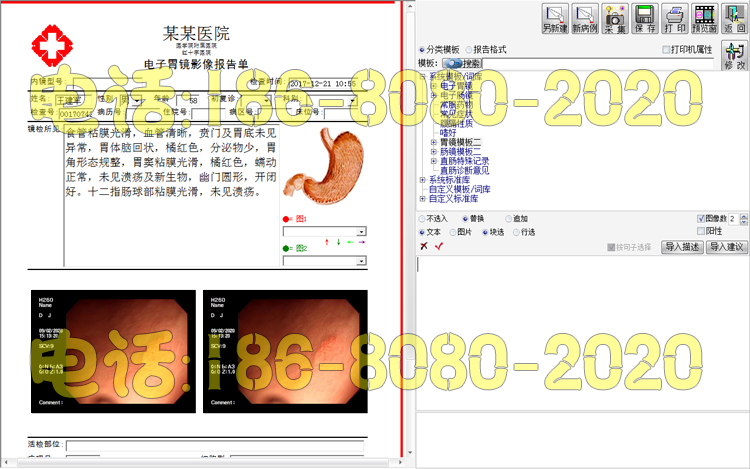Click the 搜索 search button icon
750x469 pixels.
pyautogui.click(x=462, y=63)
